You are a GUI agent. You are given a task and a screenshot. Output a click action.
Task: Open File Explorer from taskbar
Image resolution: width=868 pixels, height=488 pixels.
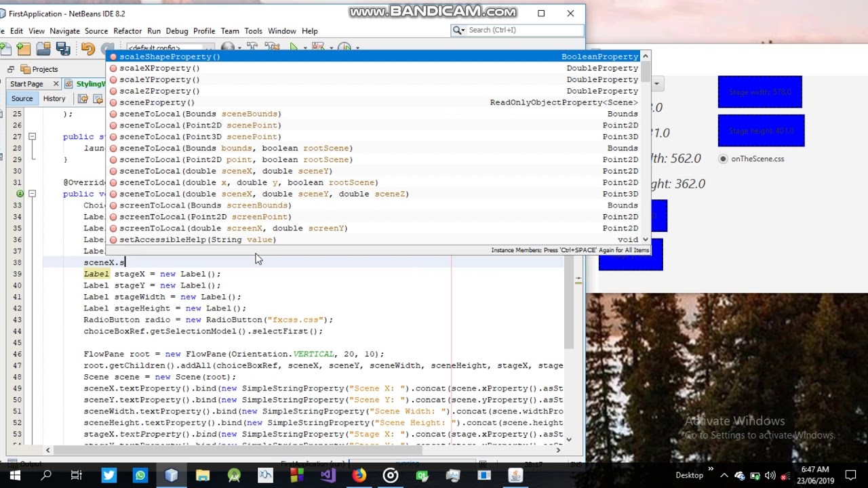click(x=202, y=475)
